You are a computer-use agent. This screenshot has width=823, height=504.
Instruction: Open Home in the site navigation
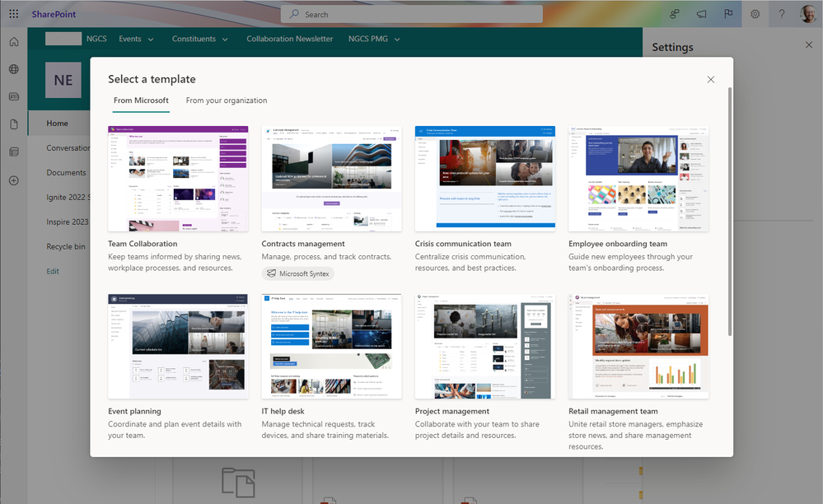[57, 124]
